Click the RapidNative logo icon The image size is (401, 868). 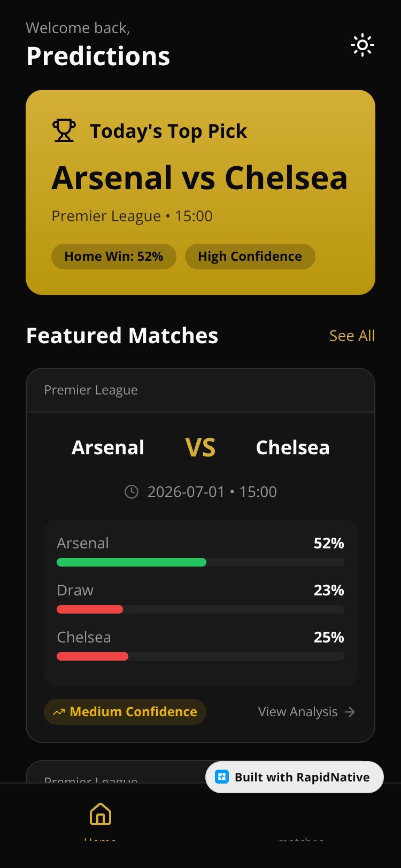click(x=222, y=777)
